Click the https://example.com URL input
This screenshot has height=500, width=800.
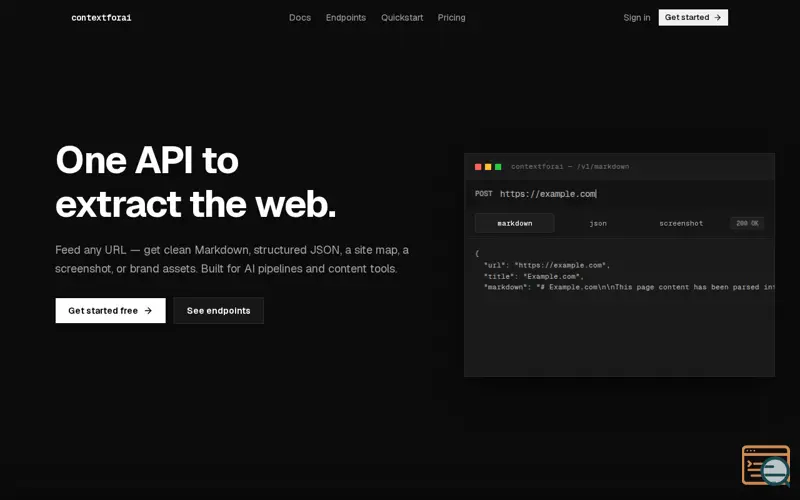click(x=548, y=194)
